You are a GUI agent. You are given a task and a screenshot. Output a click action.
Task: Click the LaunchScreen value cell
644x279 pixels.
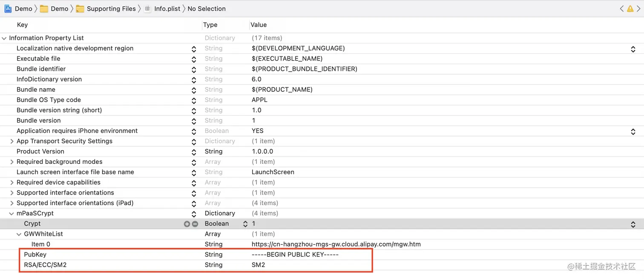point(273,172)
